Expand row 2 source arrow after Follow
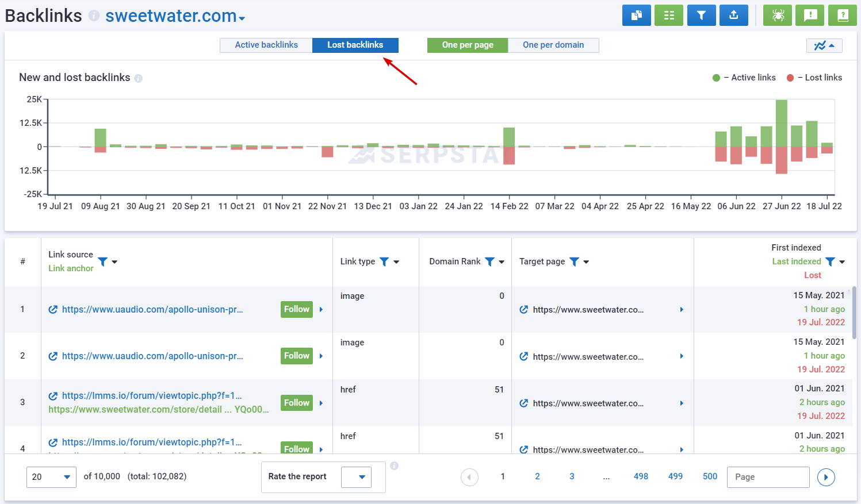Screen dimensions: 861x504 (x=321, y=356)
